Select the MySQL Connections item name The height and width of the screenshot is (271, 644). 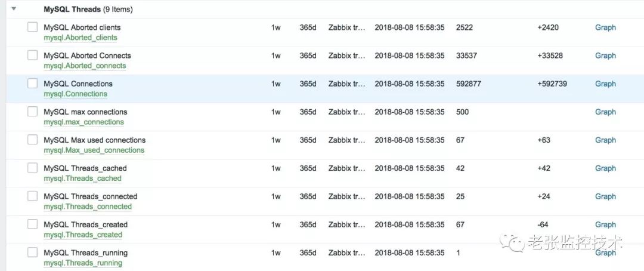[x=78, y=84]
